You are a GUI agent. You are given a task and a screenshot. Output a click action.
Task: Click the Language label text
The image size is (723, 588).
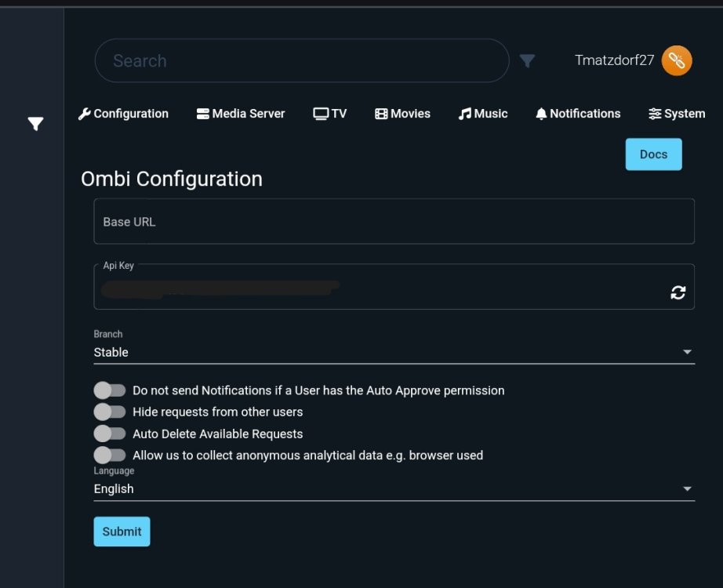[x=114, y=471]
